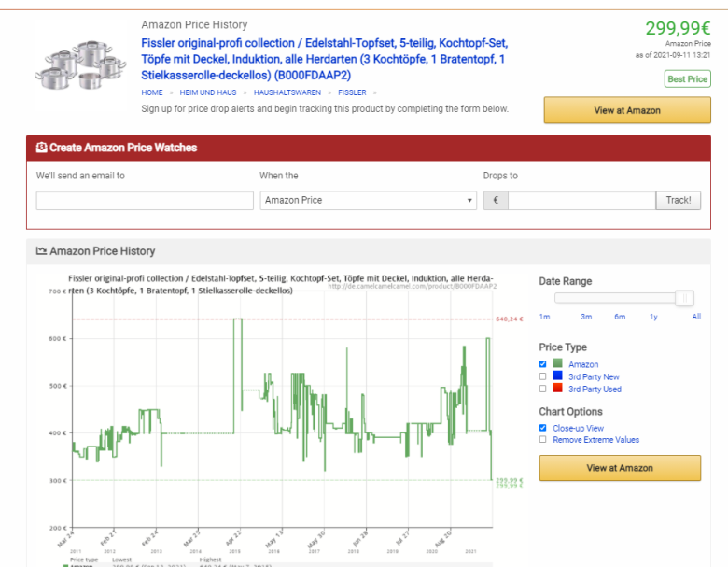Click the 640,24 € highest price label
Screen dimensions: 728x567
pos(510,319)
